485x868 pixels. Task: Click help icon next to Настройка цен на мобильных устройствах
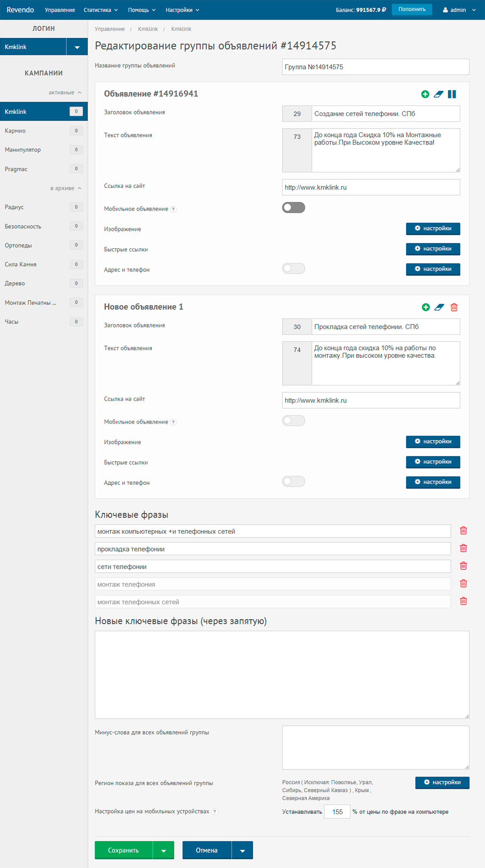pos(215,812)
